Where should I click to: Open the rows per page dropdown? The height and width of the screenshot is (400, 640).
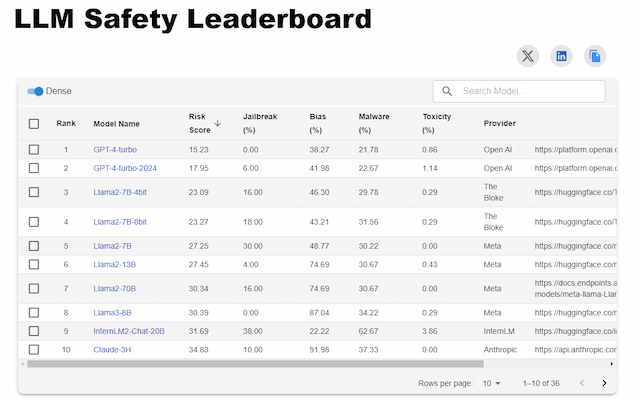coord(491,383)
